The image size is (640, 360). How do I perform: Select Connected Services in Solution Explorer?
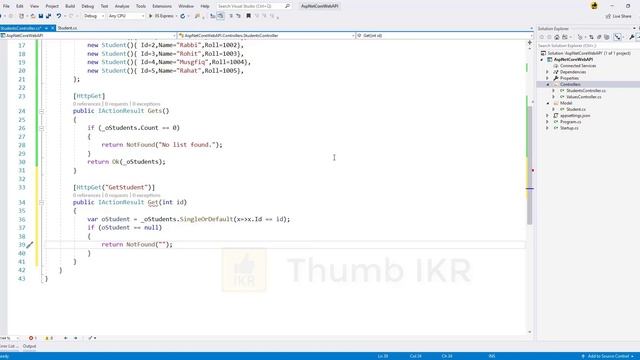(578, 66)
